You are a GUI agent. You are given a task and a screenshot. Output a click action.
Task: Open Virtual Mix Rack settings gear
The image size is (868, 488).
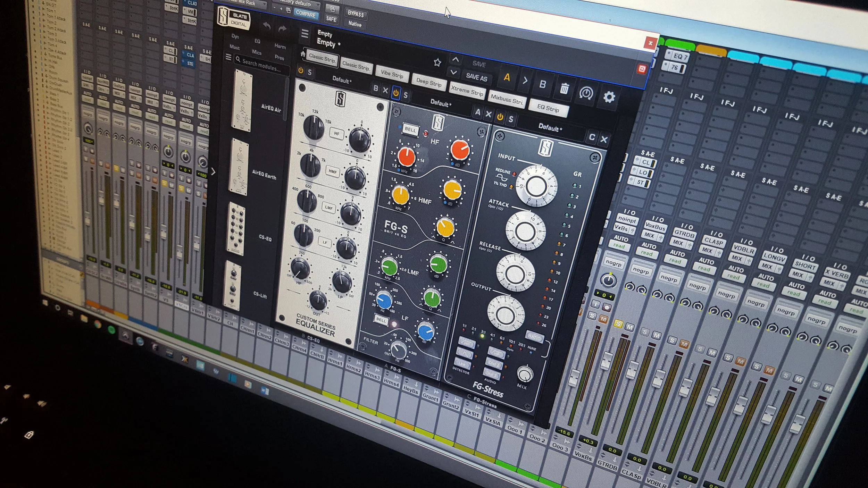pos(609,97)
